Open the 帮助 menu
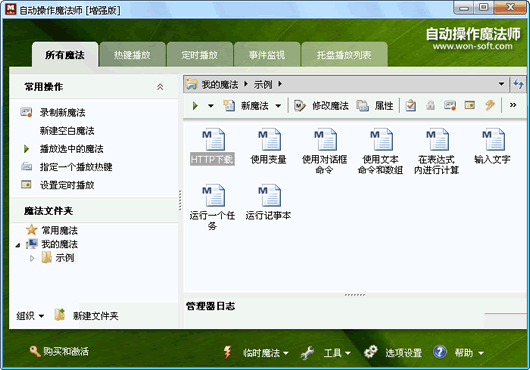Viewport: 530px width, 370px height. tap(469, 353)
